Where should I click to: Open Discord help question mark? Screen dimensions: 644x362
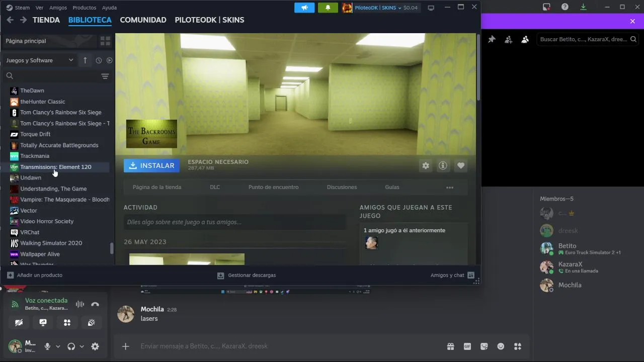click(x=565, y=7)
